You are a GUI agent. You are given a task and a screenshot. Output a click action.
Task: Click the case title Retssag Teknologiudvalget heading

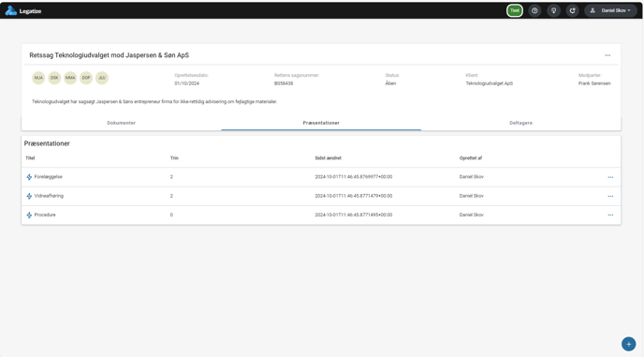[110, 55]
